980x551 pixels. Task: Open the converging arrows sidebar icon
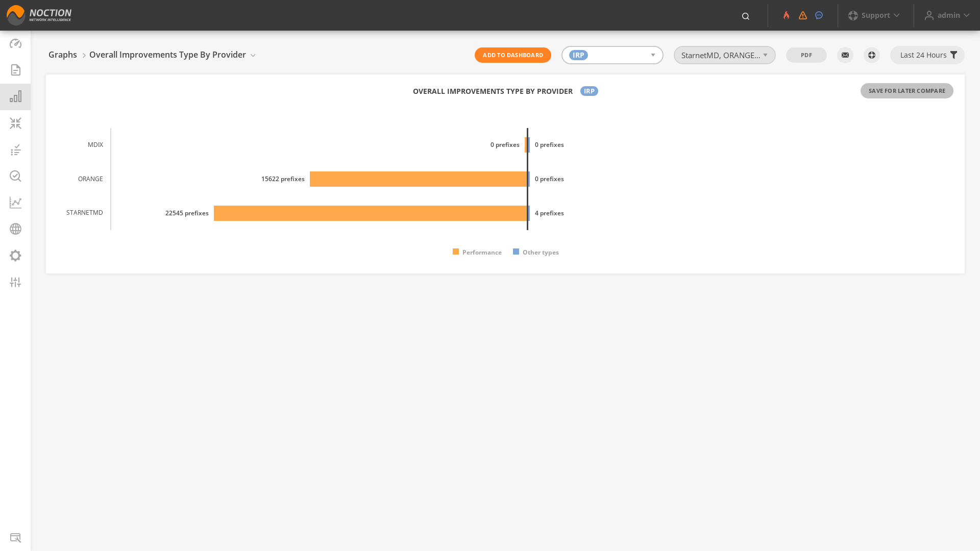(15, 123)
